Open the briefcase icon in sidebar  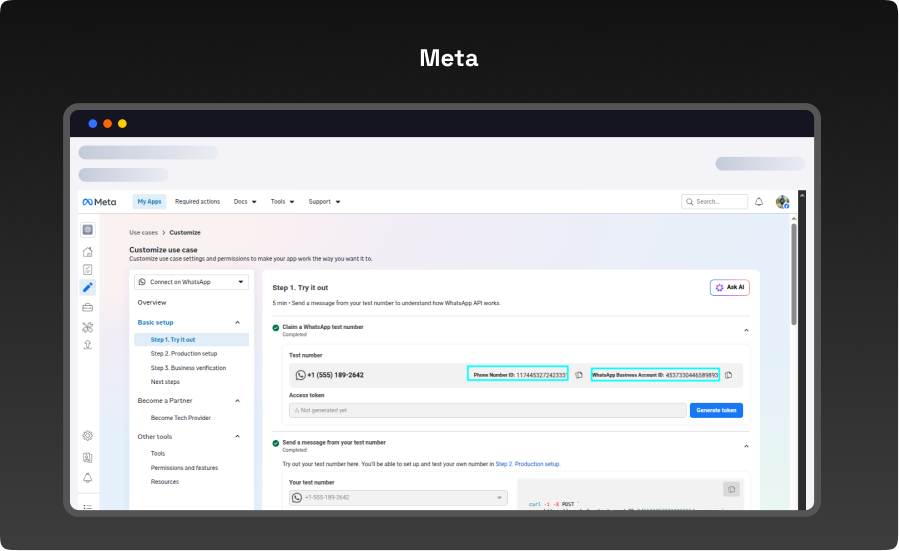88,308
